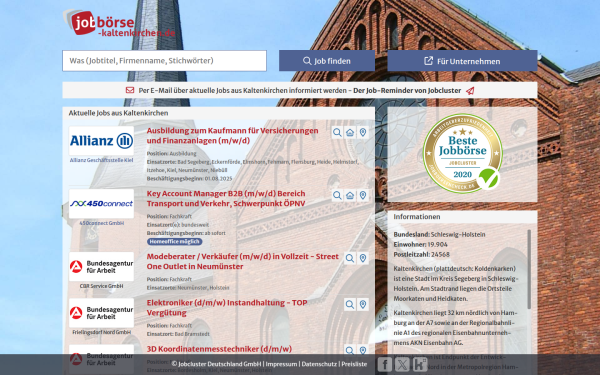Click the Bundesland: Schleswig-Holstein line
The image size is (600, 375).
pos(439,235)
